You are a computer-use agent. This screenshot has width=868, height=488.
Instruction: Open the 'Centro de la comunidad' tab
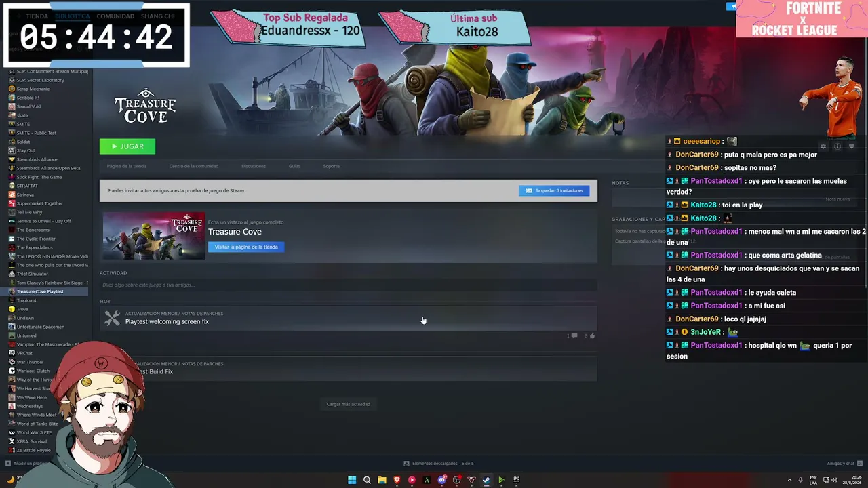pyautogui.click(x=194, y=166)
